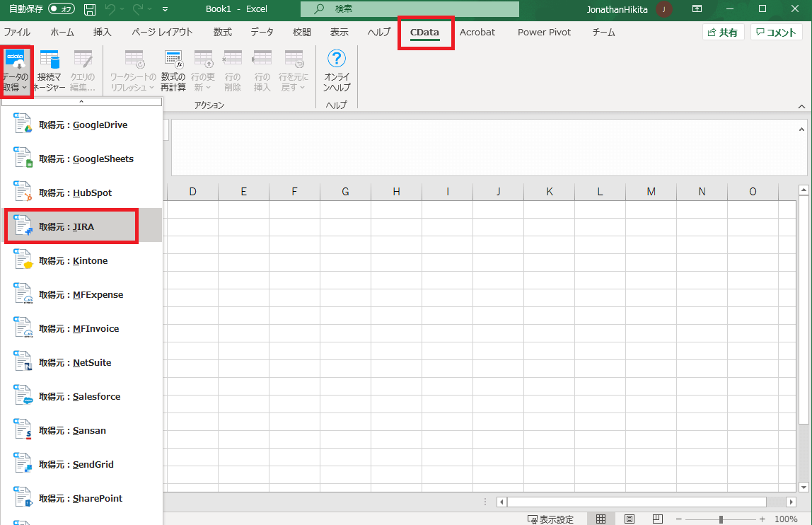Open the チーム tab

coord(604,32)
